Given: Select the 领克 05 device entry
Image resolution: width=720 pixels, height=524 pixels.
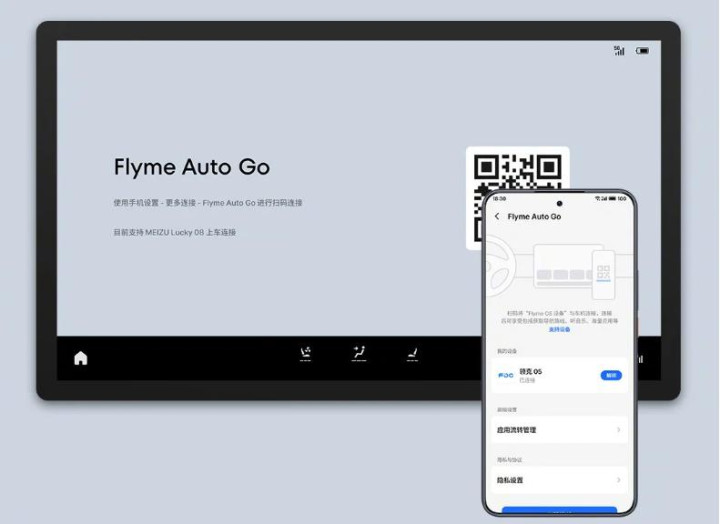Looking at the screenshot, I should tap(559, 375).
